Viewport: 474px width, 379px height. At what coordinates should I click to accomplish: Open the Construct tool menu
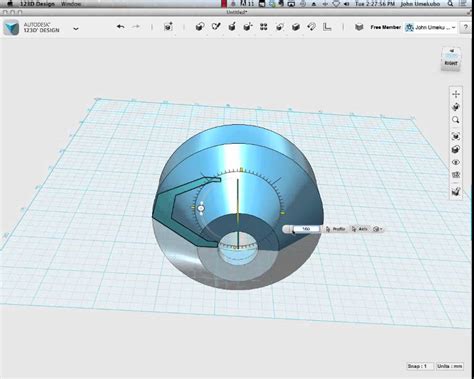pyautogui.click(x=232, y=27)
